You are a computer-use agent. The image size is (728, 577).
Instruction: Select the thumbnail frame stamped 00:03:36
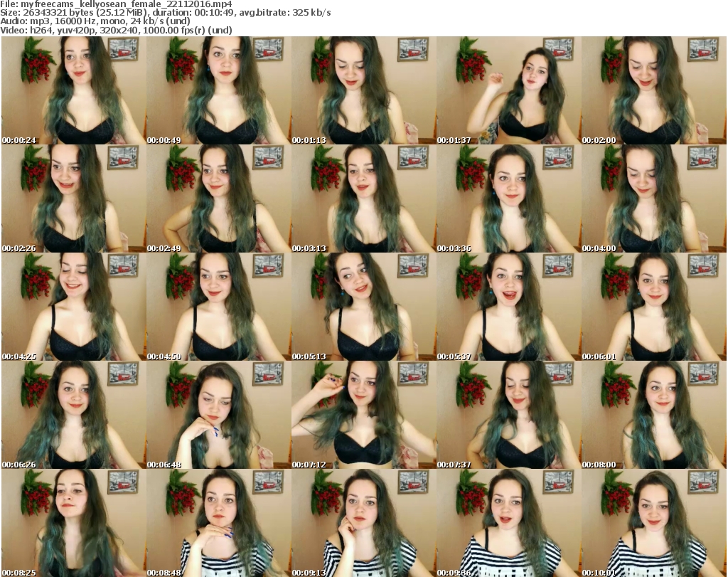[508, 198]
